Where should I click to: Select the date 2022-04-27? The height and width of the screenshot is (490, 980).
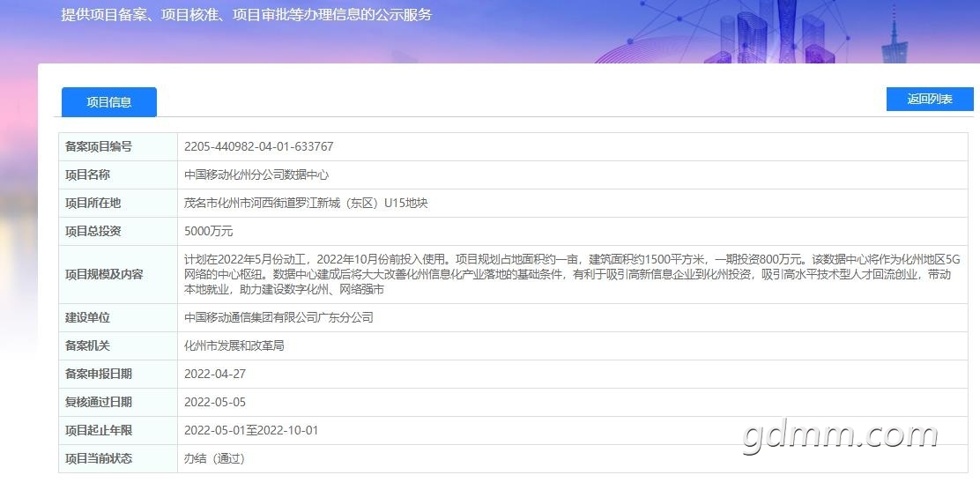coord(215,374)
